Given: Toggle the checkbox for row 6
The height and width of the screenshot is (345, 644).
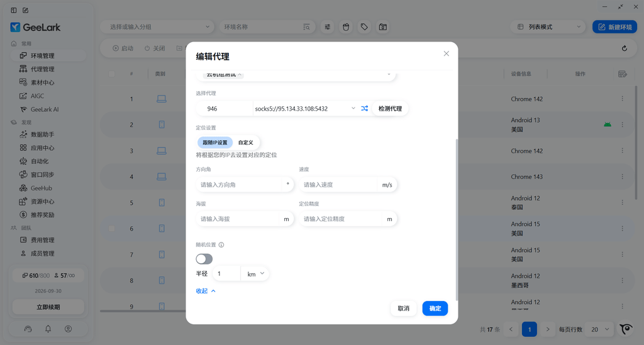Looking at the screenshot, I should pyautogui.click(x=112, y=229).
